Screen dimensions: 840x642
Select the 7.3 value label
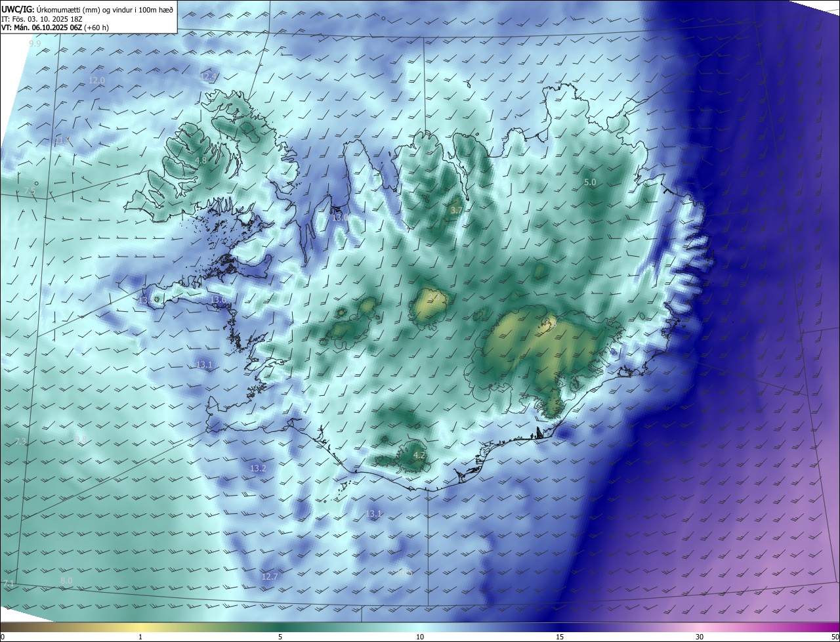(20, 441)
